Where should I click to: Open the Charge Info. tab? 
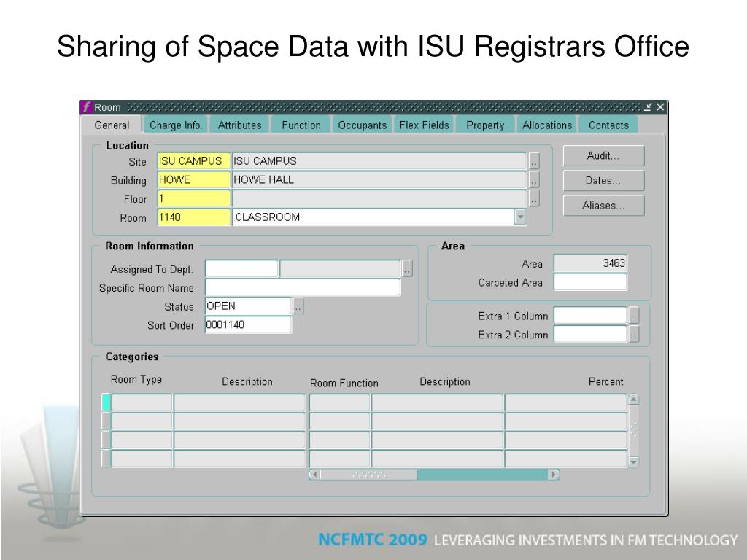[x=176, y=125]
